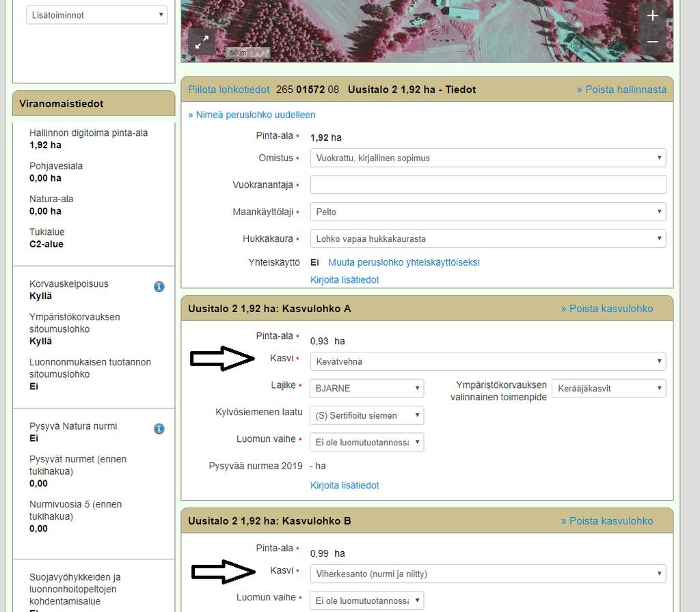The height and width of the screenshot is (612, 700).
Task: Click Poista kasvulohko for Kasvulohko B
Action: 607,521
